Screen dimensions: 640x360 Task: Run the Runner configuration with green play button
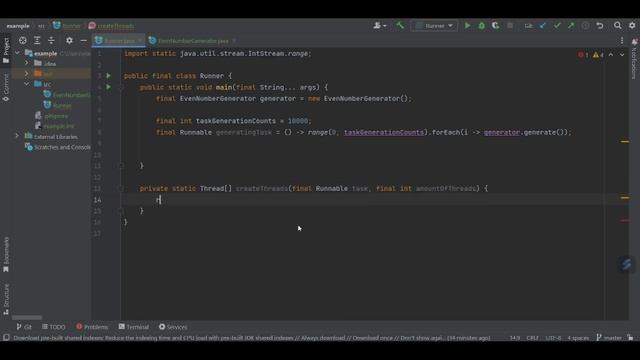point(467,26)
